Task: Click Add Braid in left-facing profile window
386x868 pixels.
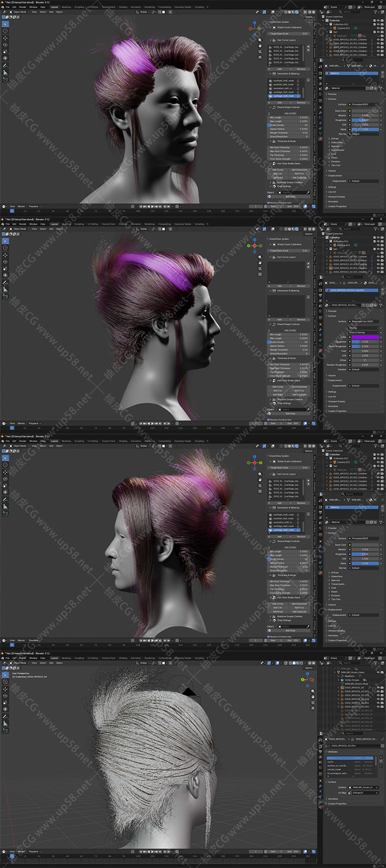Action: click(x=278, y=611)
